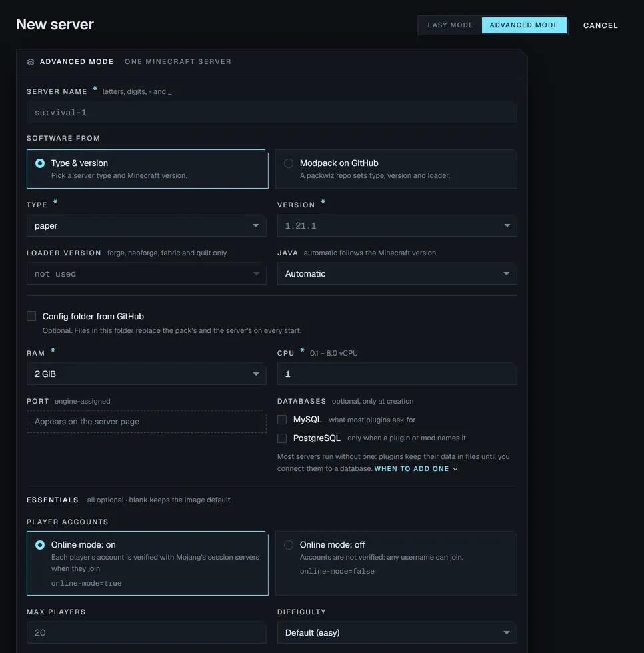This screenshot has width=644, height=653.
Task: Click the 'New server' page heading
Action: click(x=55, y=24)
